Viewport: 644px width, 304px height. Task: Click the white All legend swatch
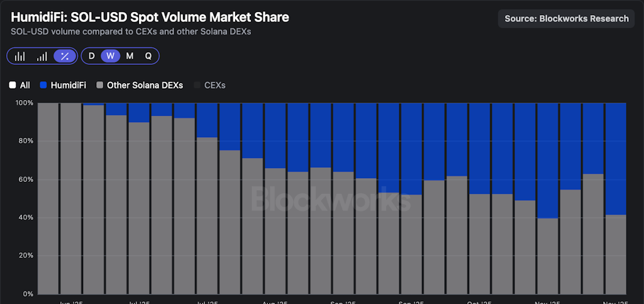coord(13,86)
